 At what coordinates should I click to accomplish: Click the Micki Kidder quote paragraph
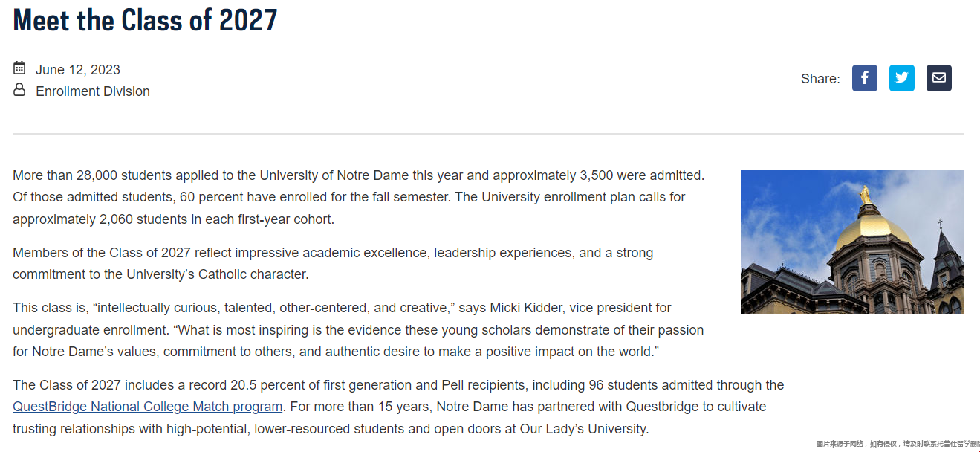pyautogui.click(x=358, y=329)
